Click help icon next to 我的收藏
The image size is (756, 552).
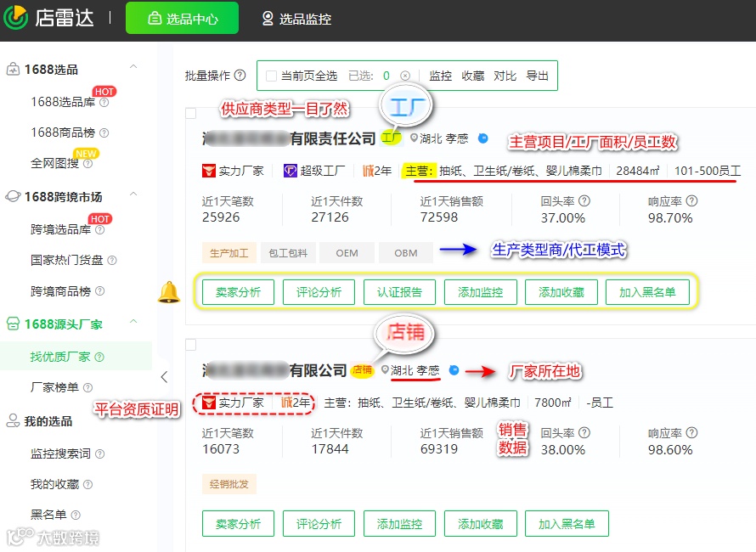(87, 485)
